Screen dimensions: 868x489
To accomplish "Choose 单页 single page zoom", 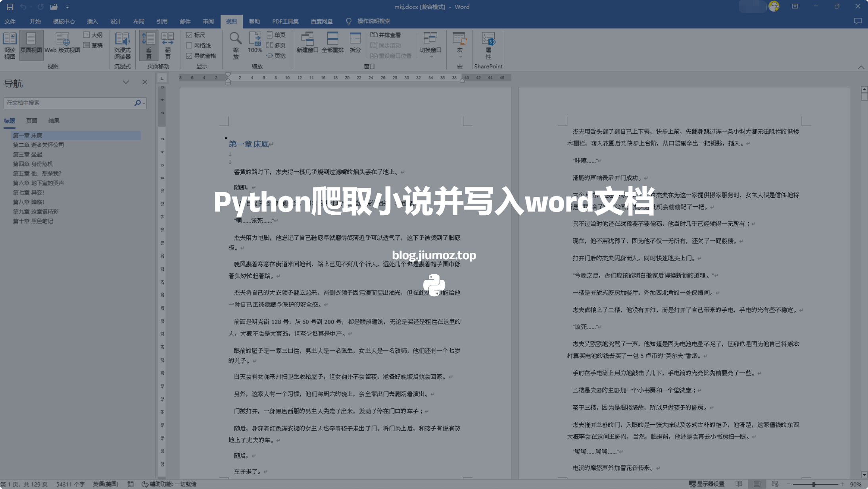I will pos(276,35).
